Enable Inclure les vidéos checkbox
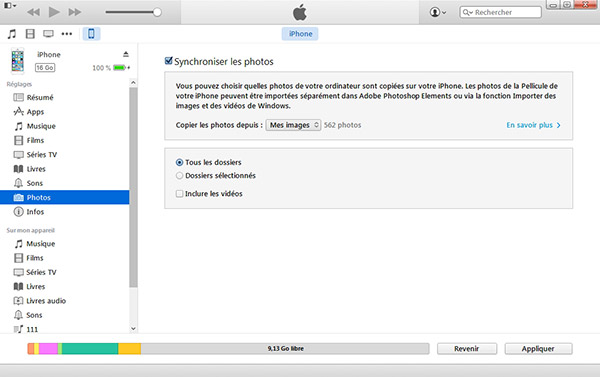600x377 pixels. click(x=179, y=194)
